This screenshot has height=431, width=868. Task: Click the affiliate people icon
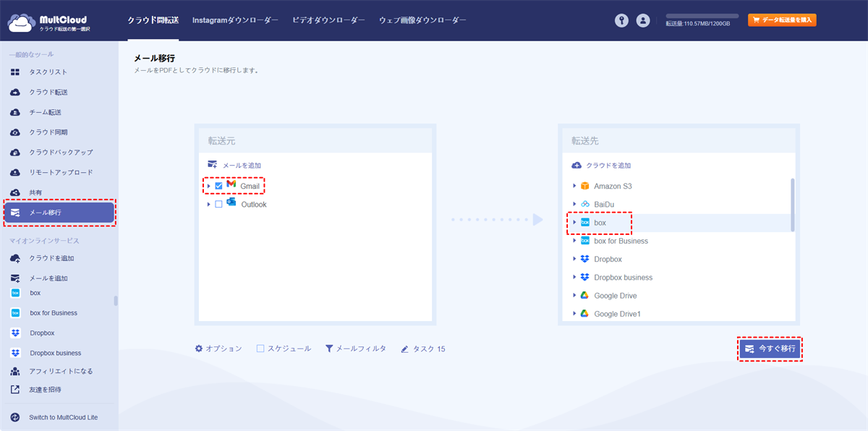(15, 371)
